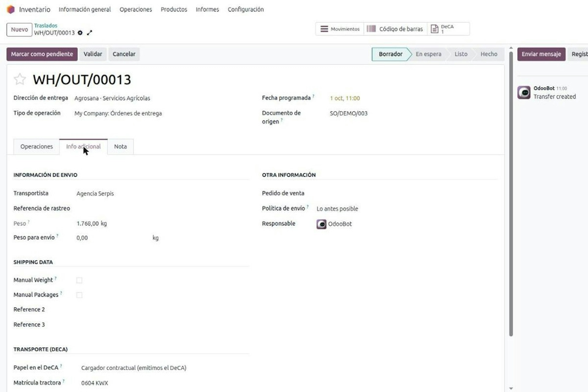Create a new transfer with Nuevo
The width and height of the screenshot is (588, 392).
[19, 30]
